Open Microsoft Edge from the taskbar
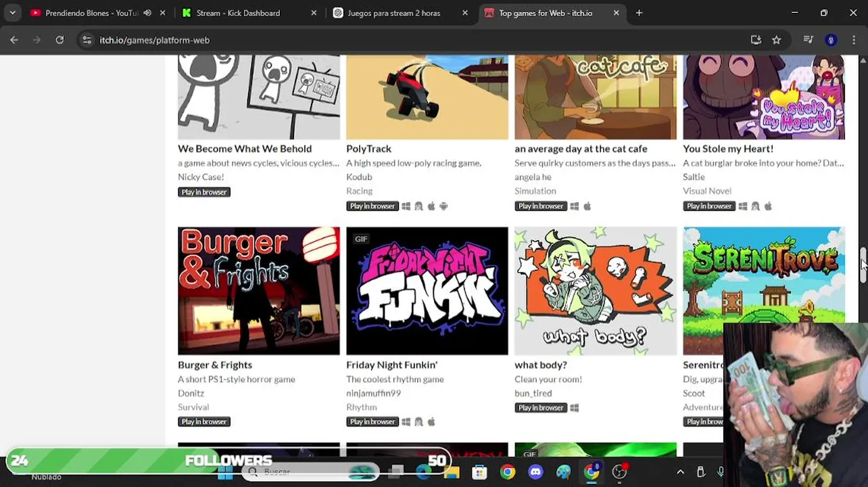 tap(423, 472)
